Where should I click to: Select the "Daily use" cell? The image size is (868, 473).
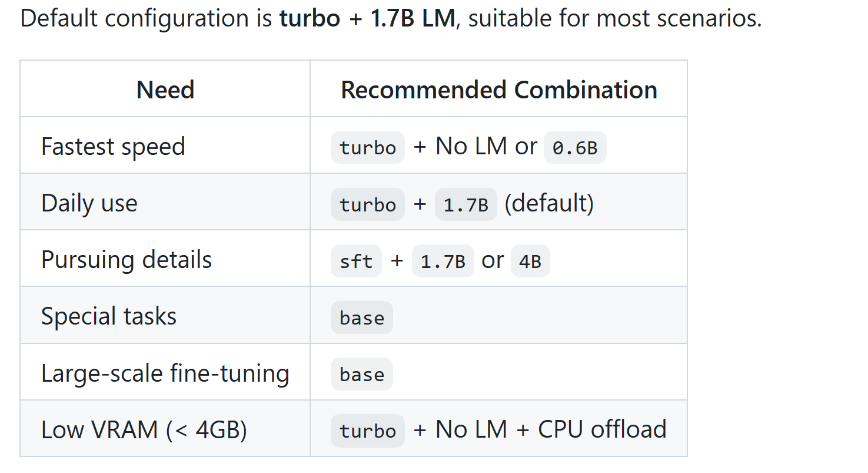coord(89,203)
